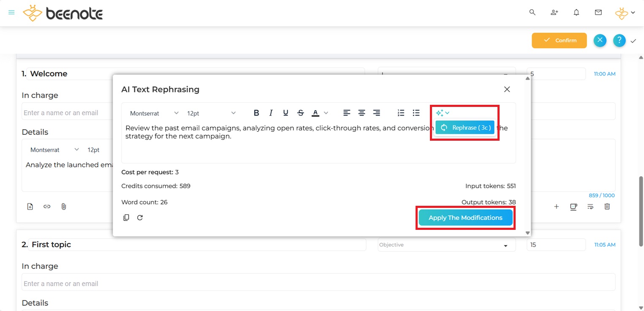Click the Rephrase (3c) option
644x311 pixels.
pos(465,128)
